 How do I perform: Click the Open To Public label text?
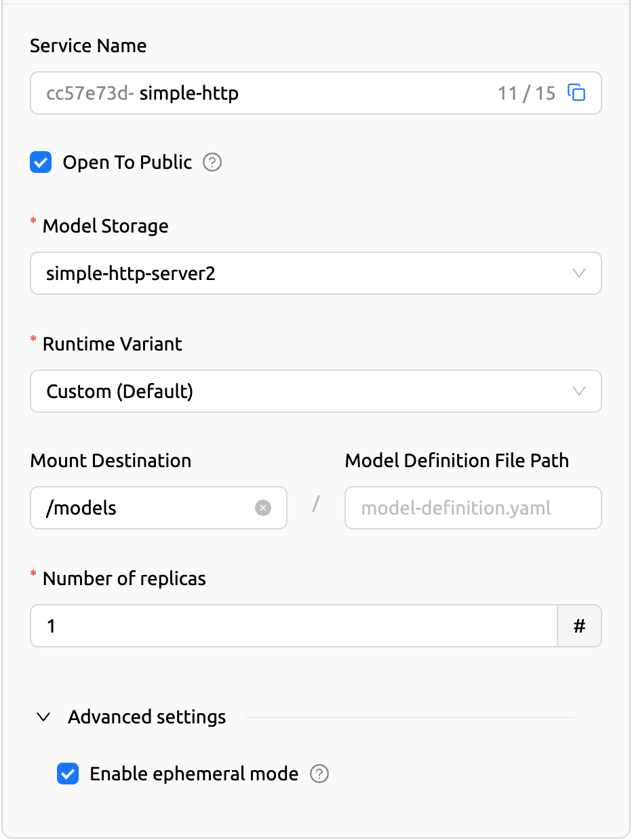[x=127, y=163]
